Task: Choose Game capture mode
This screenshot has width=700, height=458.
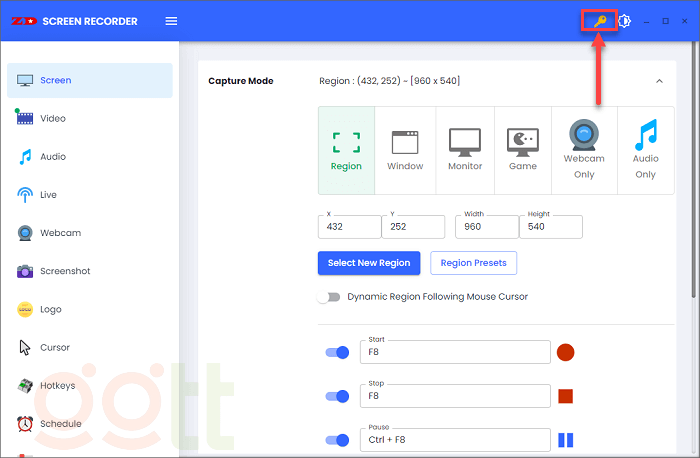Action: pyautogui.click(x=523, y=150)
